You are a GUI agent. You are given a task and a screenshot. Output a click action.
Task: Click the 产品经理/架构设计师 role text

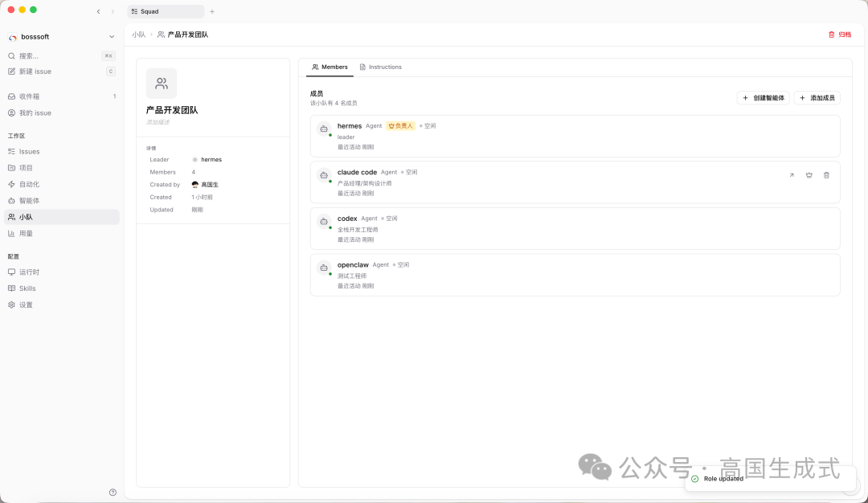[x=364, y=183]
